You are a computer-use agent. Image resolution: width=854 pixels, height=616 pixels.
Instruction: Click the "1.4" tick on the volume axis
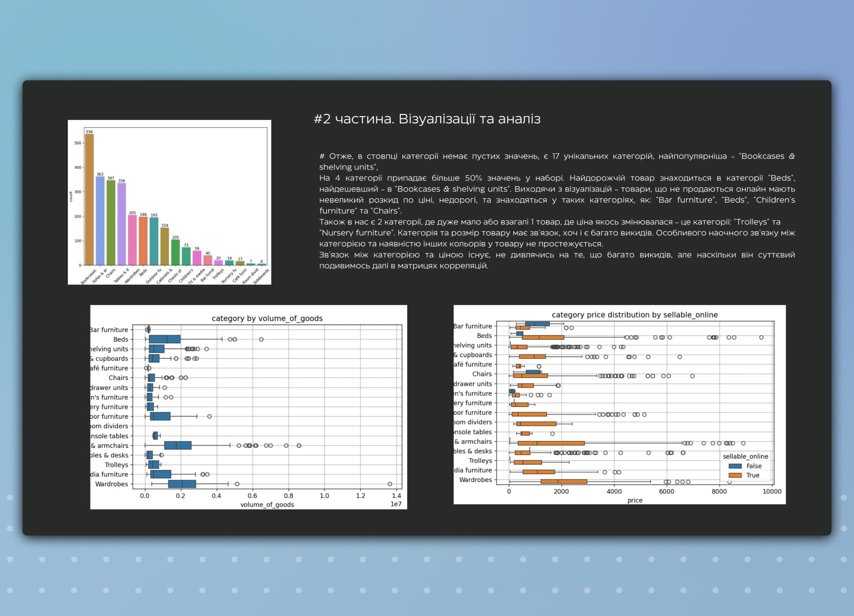[397, 495]
